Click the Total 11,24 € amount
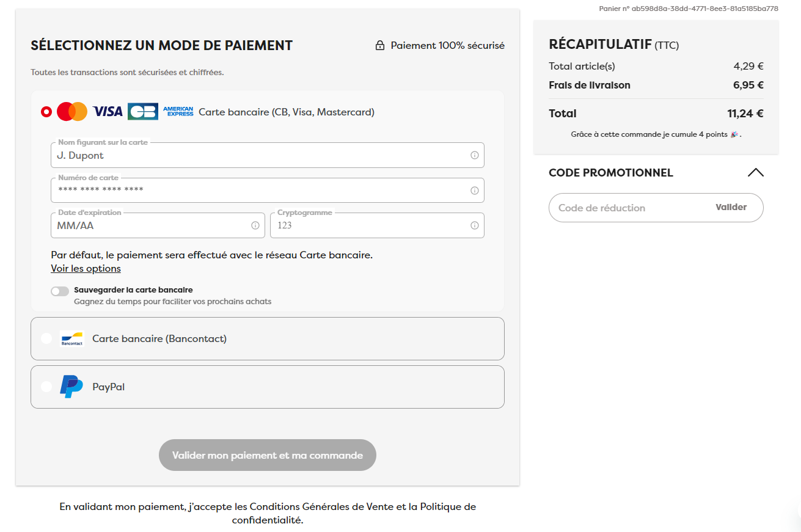Image resolution: width=801 pixels, height=532 pixels. 745,114
